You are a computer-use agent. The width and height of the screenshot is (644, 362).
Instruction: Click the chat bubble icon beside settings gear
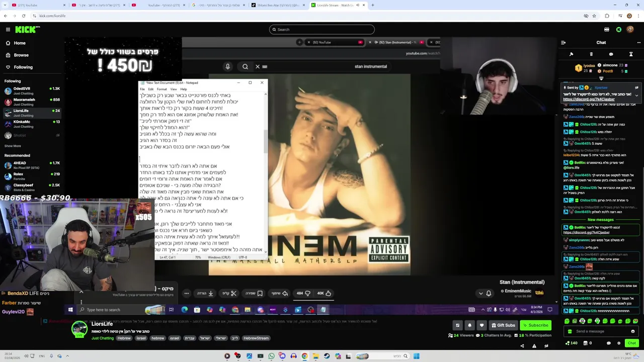[608, 343]
